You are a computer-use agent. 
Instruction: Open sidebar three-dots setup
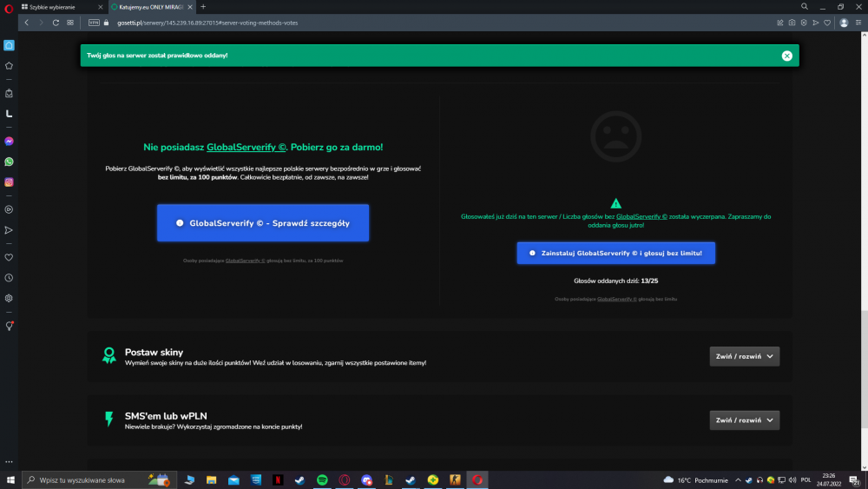point(9,462)
